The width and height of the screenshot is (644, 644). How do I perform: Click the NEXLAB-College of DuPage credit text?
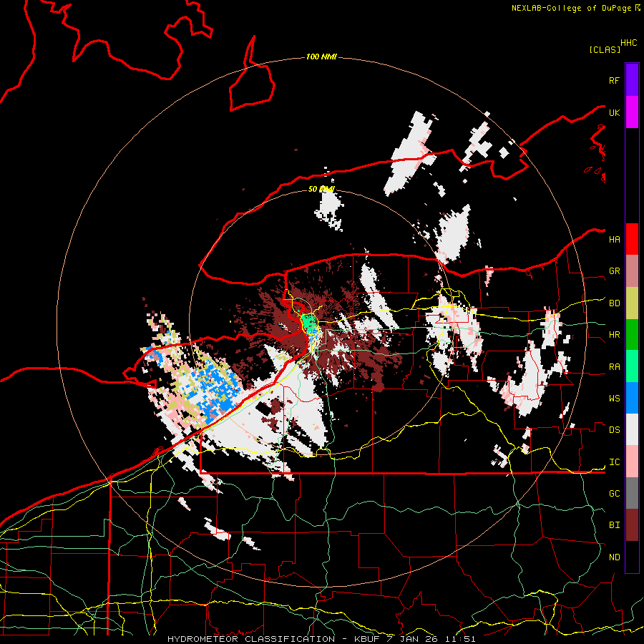(x=571, y=8)
